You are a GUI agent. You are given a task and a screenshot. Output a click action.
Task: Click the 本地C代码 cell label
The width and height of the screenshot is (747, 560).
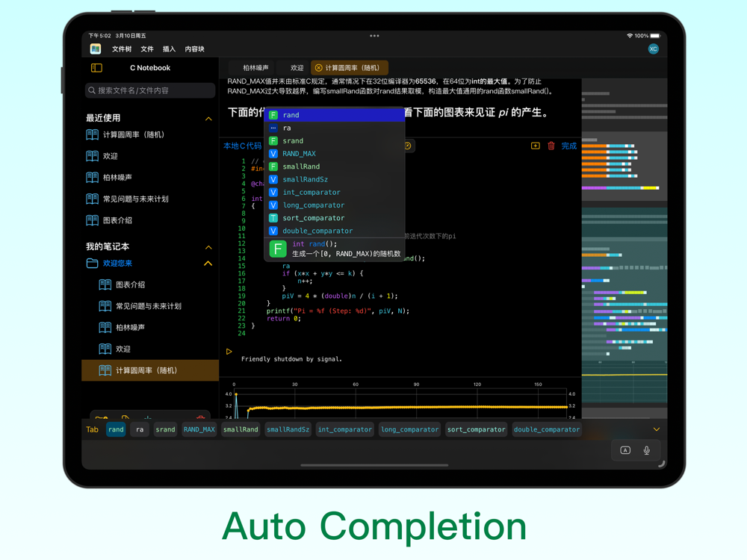point(243,146)
